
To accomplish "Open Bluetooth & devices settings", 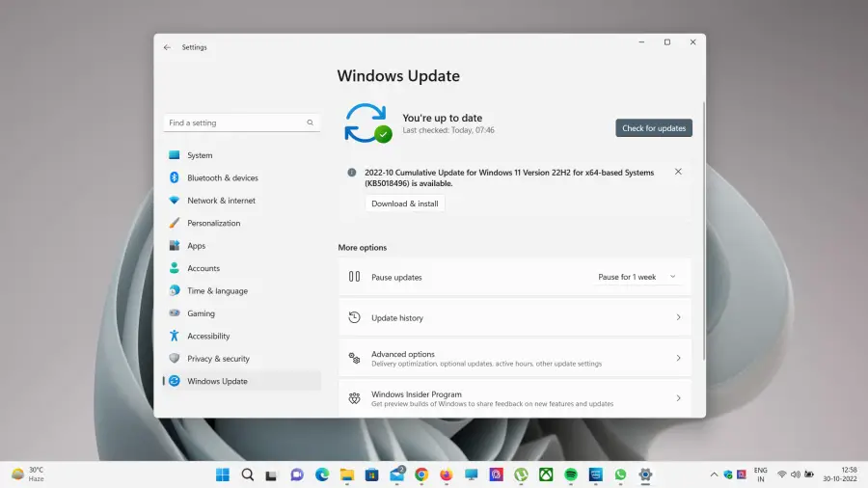I will tap(242, 177).
